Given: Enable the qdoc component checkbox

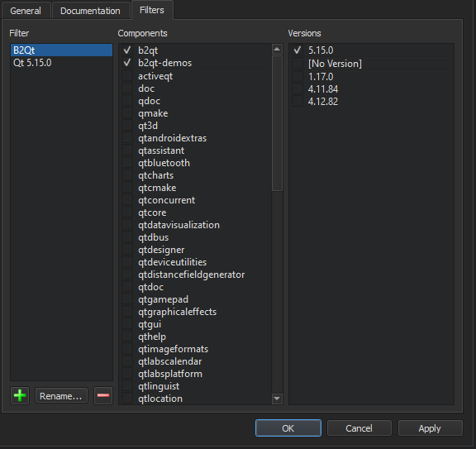Looking at the screenshot, I should click(127, 101).
